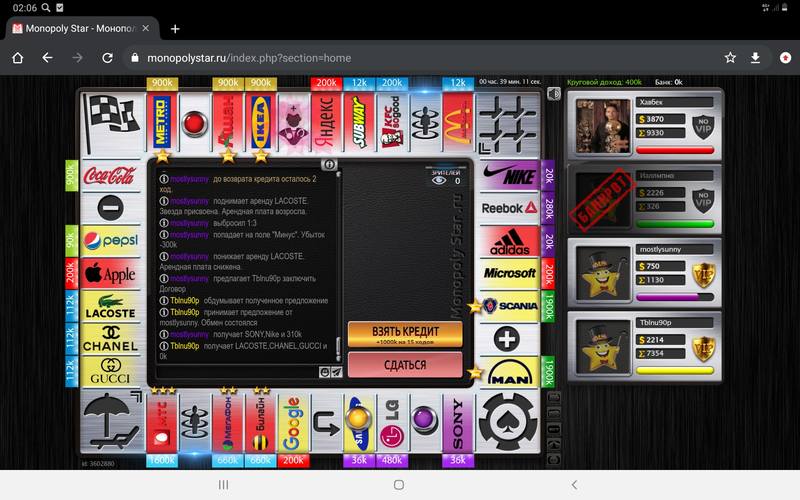This screenshot has width=800, height=500.
Task: Open mostlysunny player avatar
Action: (x=603, y=273)
